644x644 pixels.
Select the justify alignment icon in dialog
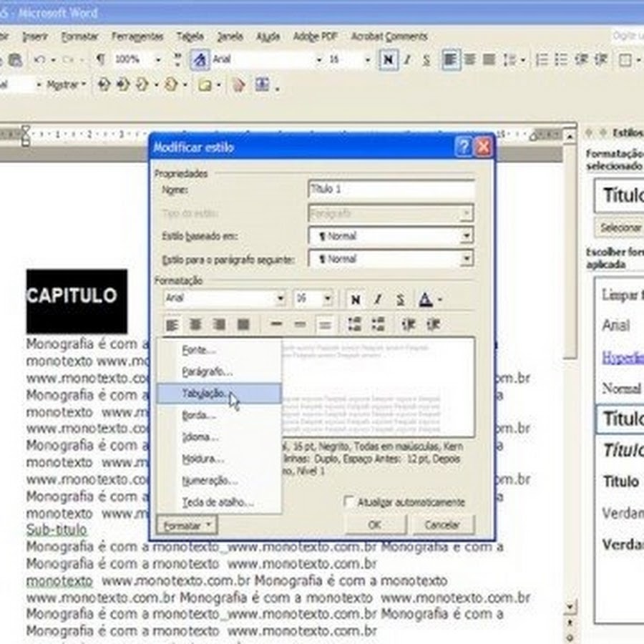[243, 325]
